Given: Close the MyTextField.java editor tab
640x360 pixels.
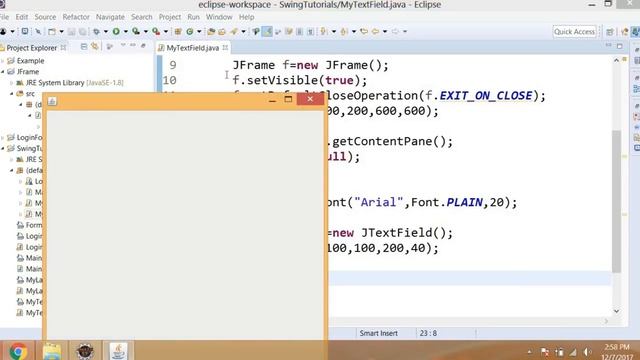Looking at the screenshot, I should click(x=225, y=48).
